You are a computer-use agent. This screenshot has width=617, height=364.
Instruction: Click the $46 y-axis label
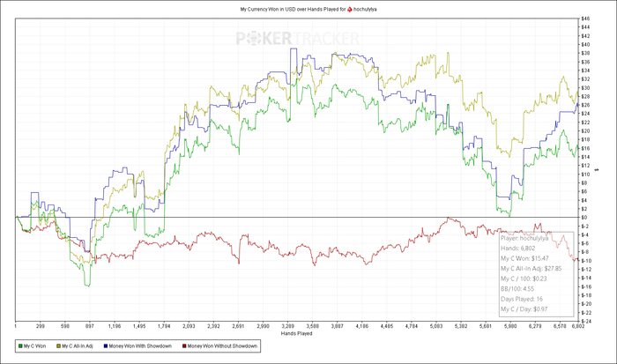pos(585,19)
